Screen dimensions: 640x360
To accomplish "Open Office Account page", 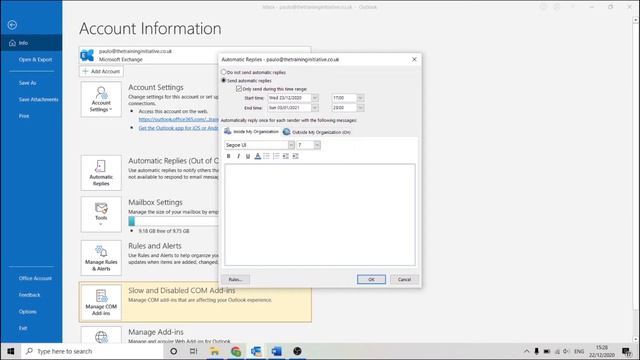I will (35, 278).
